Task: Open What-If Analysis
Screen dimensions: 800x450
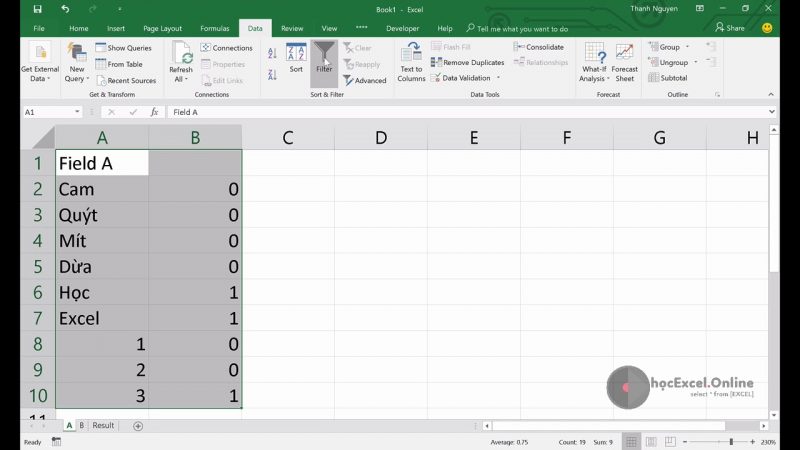Action: (594, 62)
